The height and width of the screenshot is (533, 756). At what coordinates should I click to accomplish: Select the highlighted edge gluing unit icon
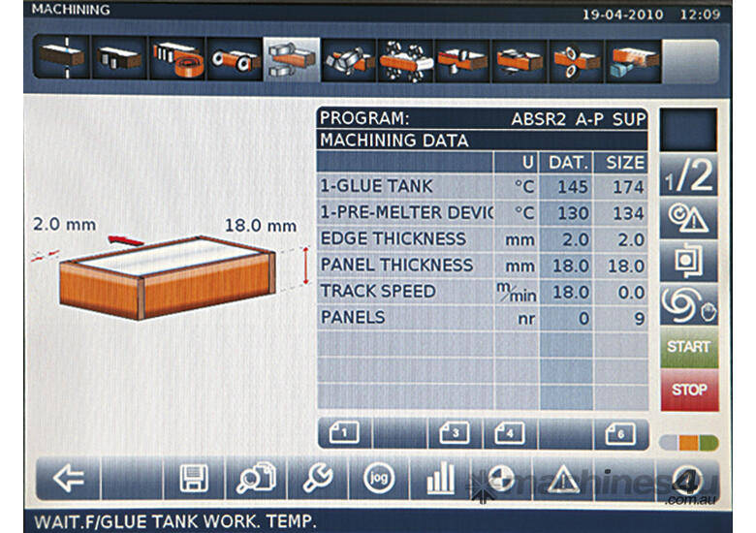pyautogui.click(x=291, y=59)
